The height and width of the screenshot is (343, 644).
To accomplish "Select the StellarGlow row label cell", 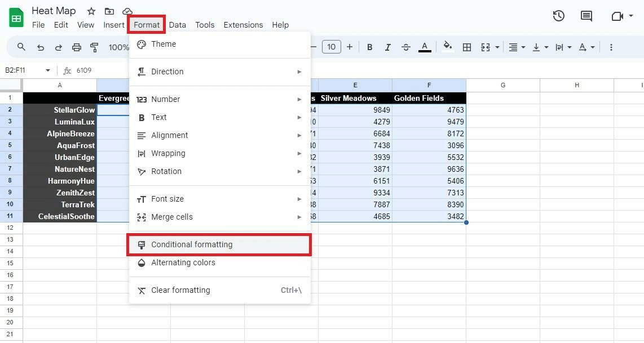I will pos(60,110).
